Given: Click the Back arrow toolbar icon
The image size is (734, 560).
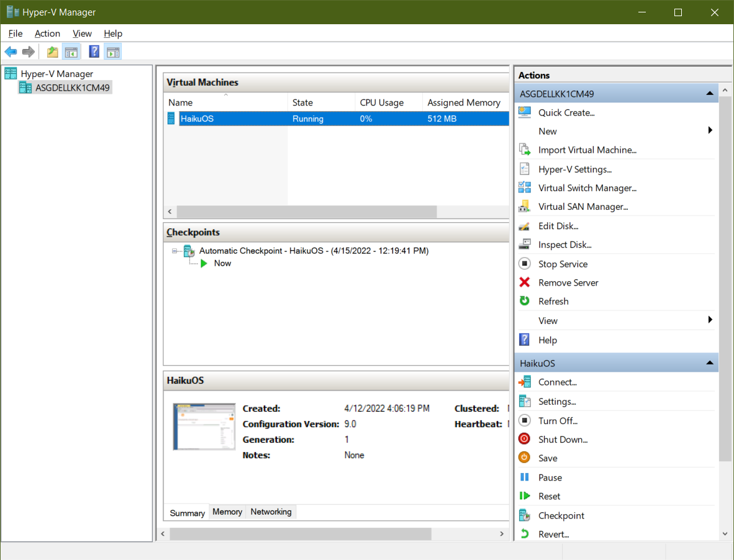Looking at the screenshot, I should [11, 52].
